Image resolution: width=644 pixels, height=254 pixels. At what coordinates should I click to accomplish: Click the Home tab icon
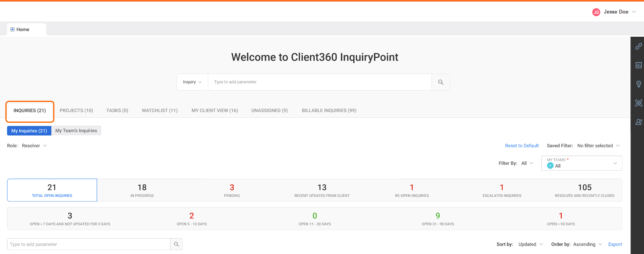pos(12,29)
